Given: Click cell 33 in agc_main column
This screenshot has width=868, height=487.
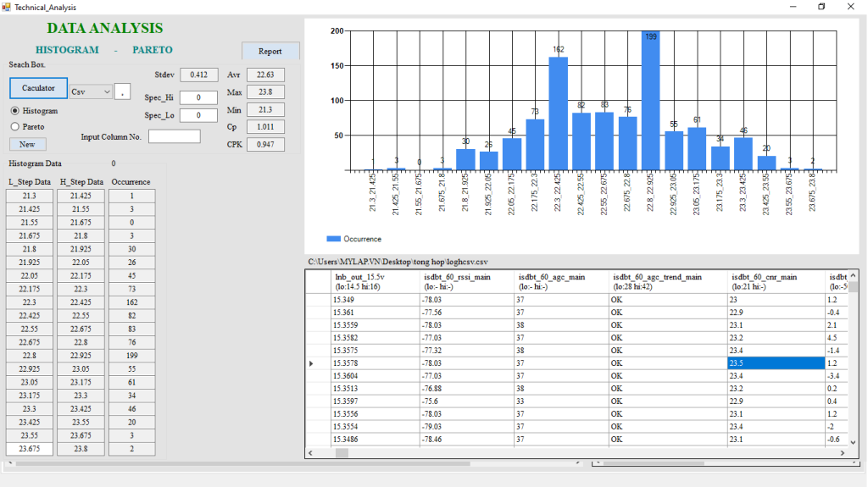Looking at the screenshot, I should [x=562, y=401].
